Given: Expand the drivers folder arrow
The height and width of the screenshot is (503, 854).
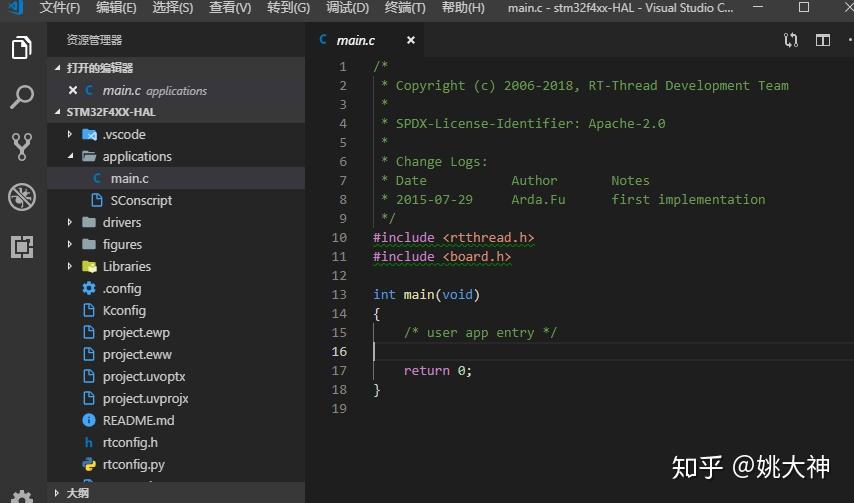Looking at the screenshot, I should click(70, 222).
